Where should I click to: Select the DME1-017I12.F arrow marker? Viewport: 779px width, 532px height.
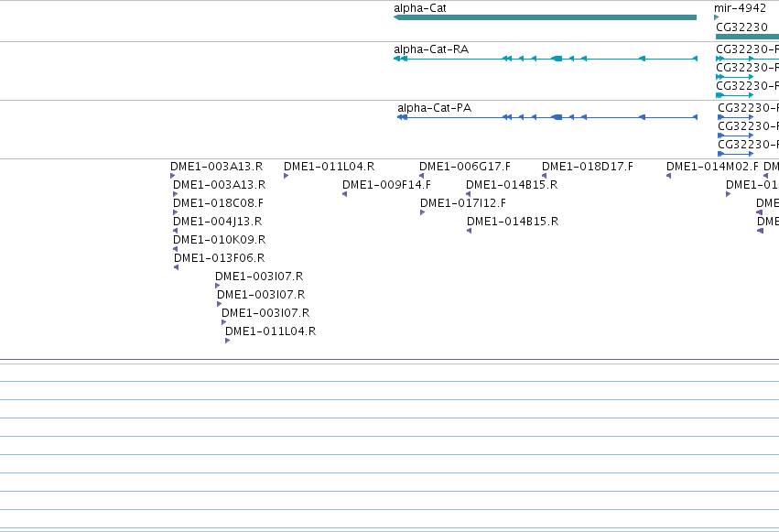(x=422, y=212)
